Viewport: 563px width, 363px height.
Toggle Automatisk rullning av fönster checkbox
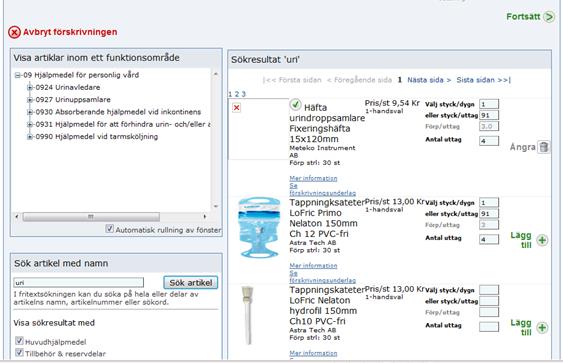coord(110,228)
